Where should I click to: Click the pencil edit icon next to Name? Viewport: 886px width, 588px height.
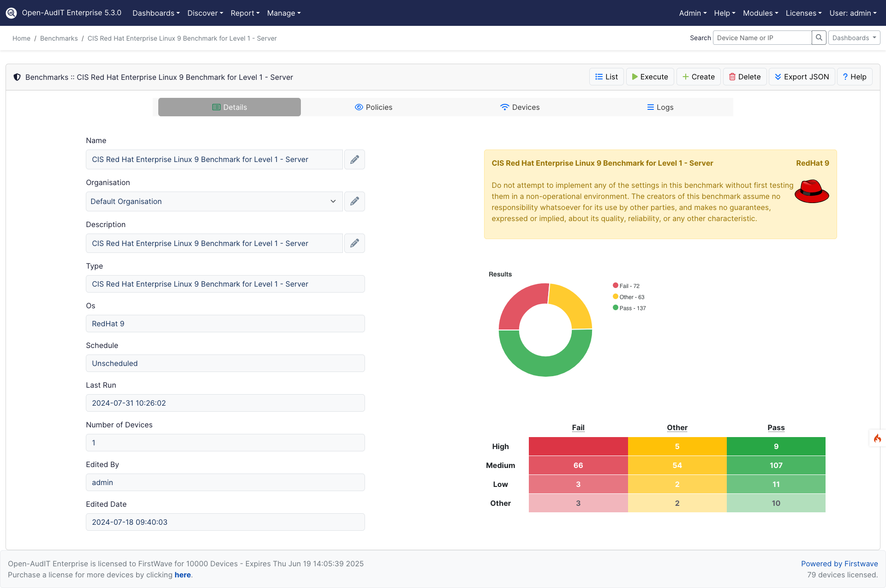click(354, 159)
